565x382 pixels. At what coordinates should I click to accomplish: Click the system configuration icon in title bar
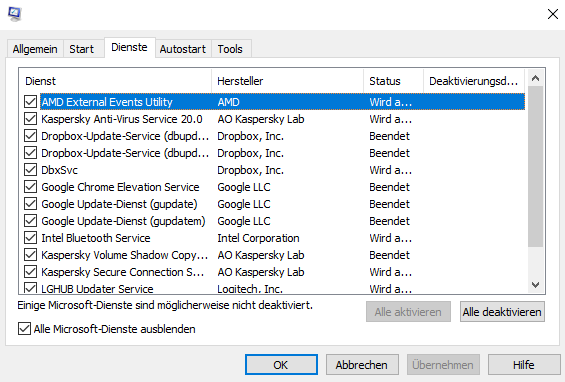coord(14,14)
